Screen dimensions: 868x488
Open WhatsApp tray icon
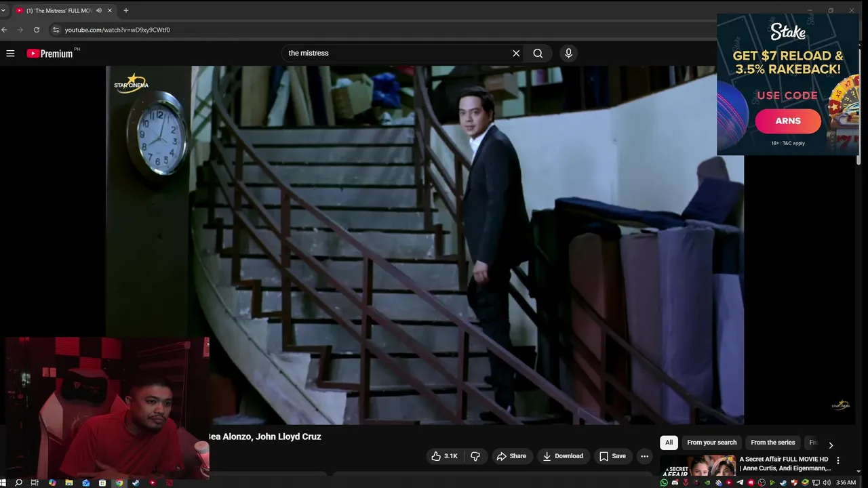(x=664, y=483)
